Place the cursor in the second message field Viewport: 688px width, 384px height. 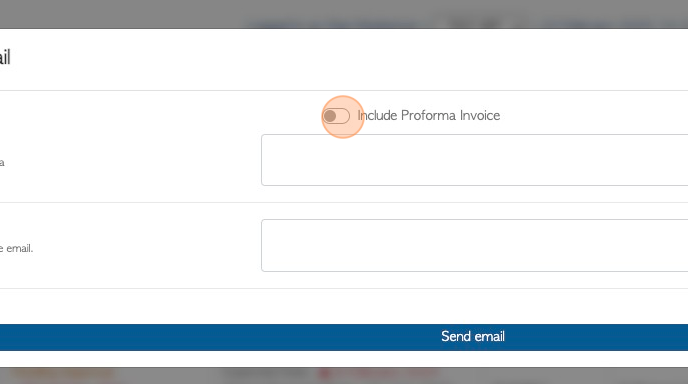click(474, 245)
